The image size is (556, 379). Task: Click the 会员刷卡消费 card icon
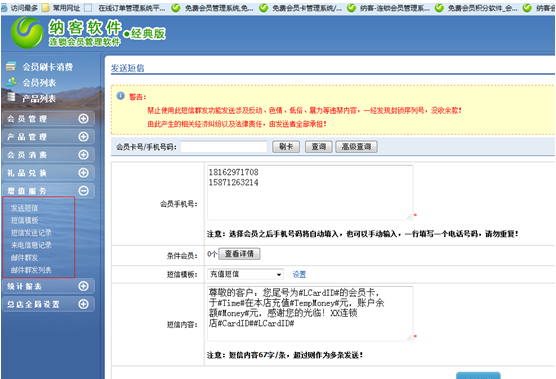(11, 66)
